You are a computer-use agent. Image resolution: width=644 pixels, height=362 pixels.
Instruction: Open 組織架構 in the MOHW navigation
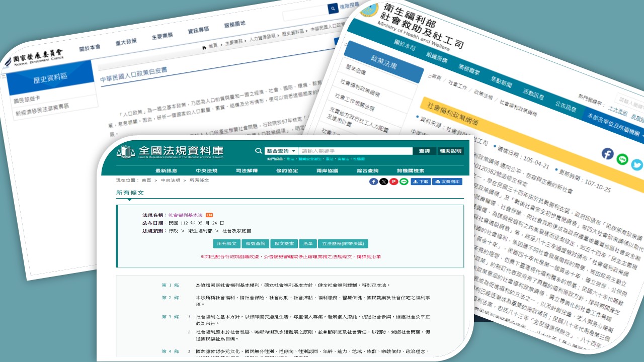(436, 58)
